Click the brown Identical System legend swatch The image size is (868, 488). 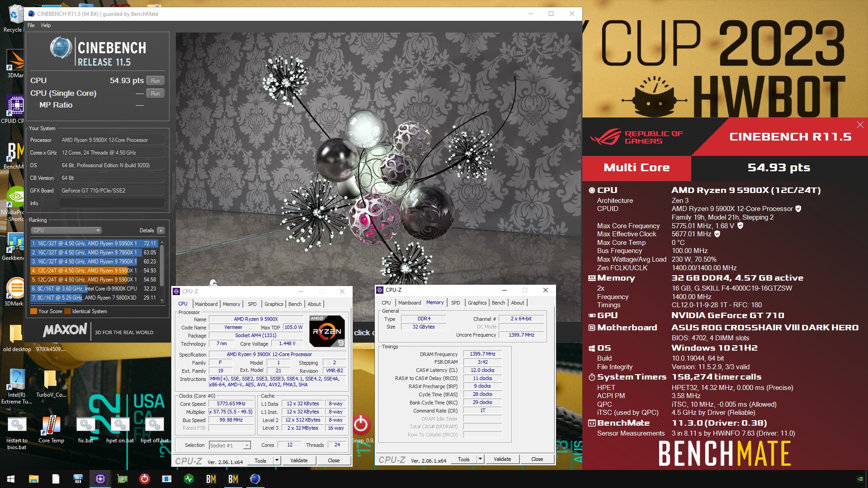point(68,311)
